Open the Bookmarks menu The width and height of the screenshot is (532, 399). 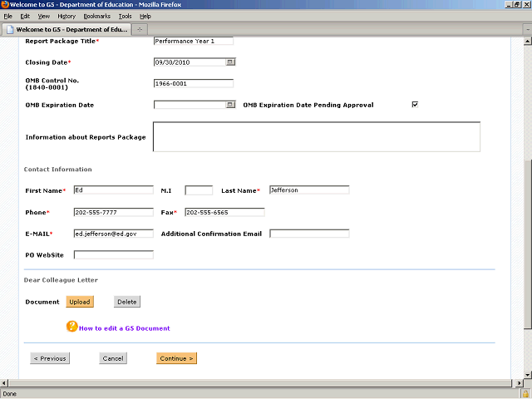[96, 17]
